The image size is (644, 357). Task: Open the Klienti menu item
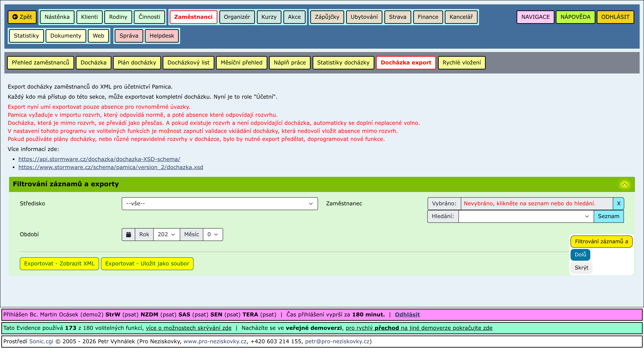[89, 17]
